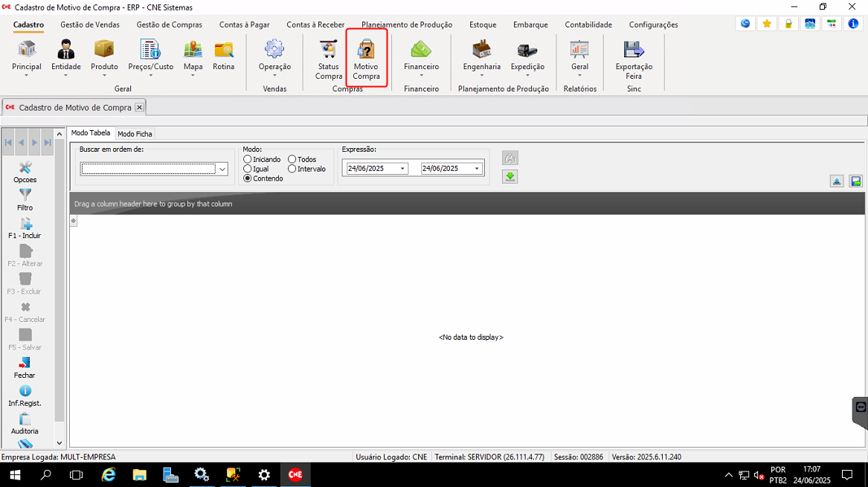Switch to the Modo Ficha tab
This screenshot has width=868, height=487.
coord(135,134)
